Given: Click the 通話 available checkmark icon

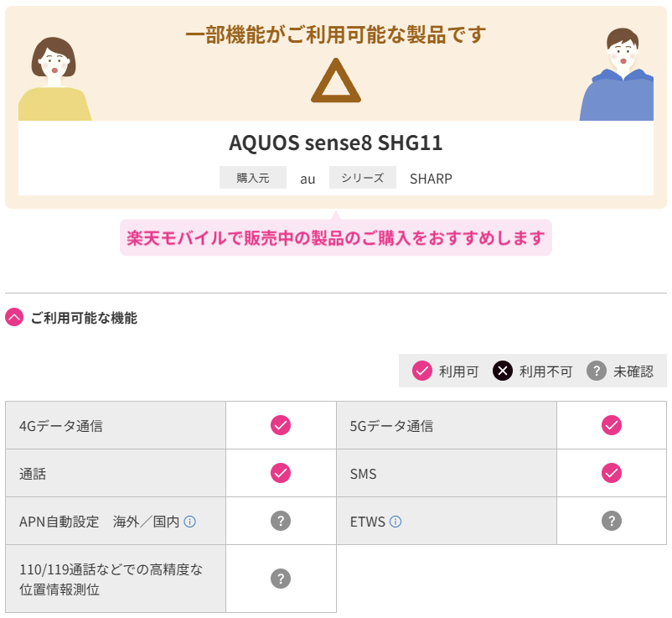Looking at the screenshot, I should [281, 473].
